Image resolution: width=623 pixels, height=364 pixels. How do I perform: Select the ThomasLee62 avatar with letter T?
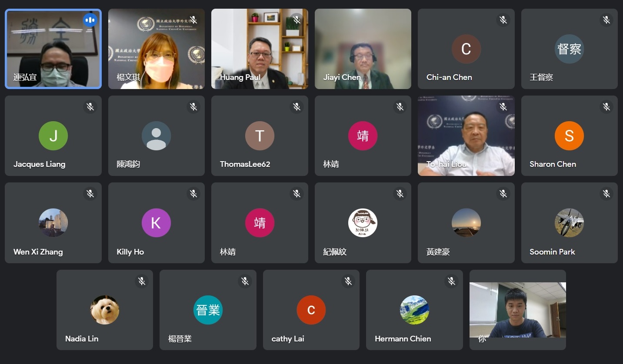(260, 136)
